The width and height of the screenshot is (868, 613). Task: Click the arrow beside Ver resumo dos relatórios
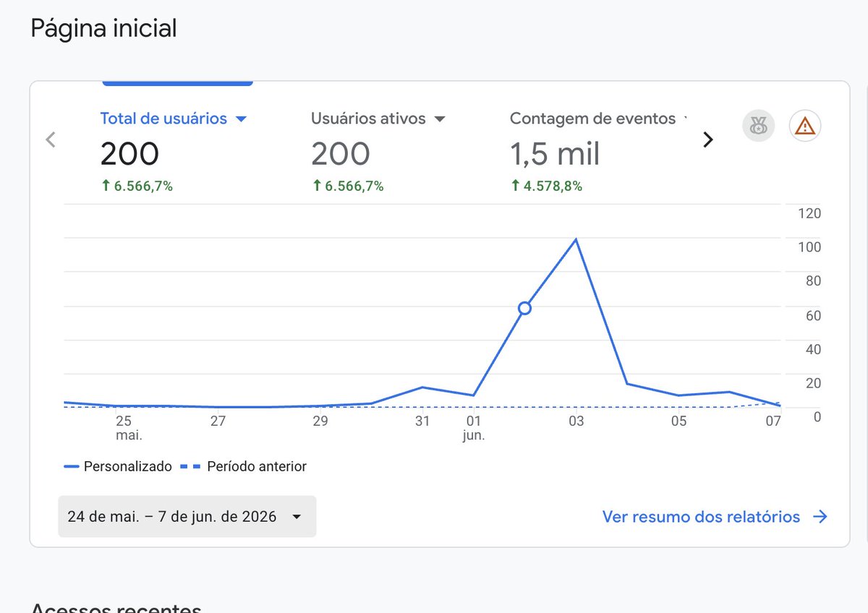point(820,517)
